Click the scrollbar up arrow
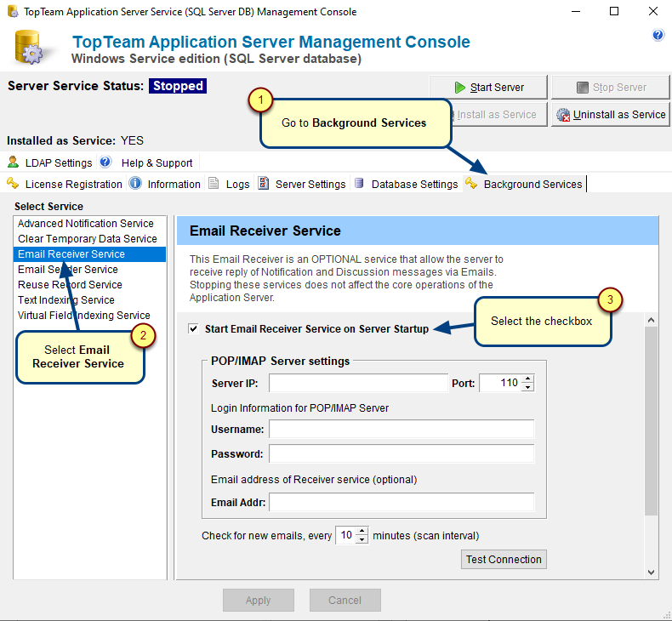672x621 pixels. point(651,320)
